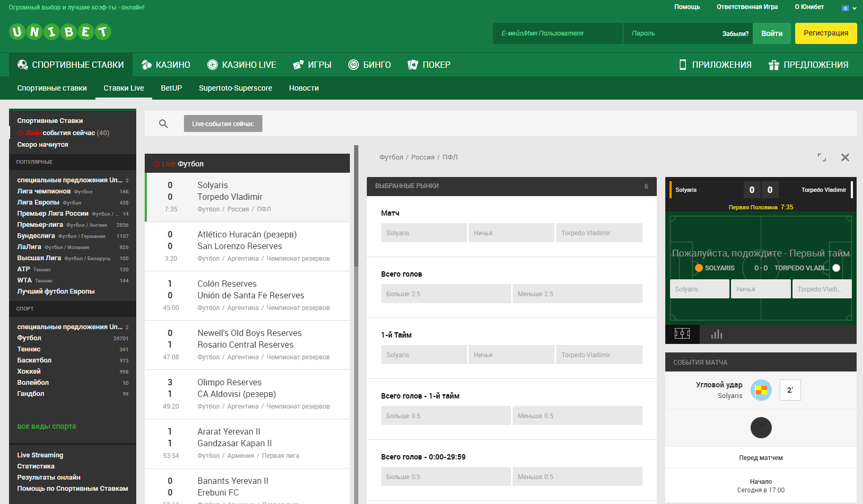
Task: Open the Приложения page
Action: [715, 65]
